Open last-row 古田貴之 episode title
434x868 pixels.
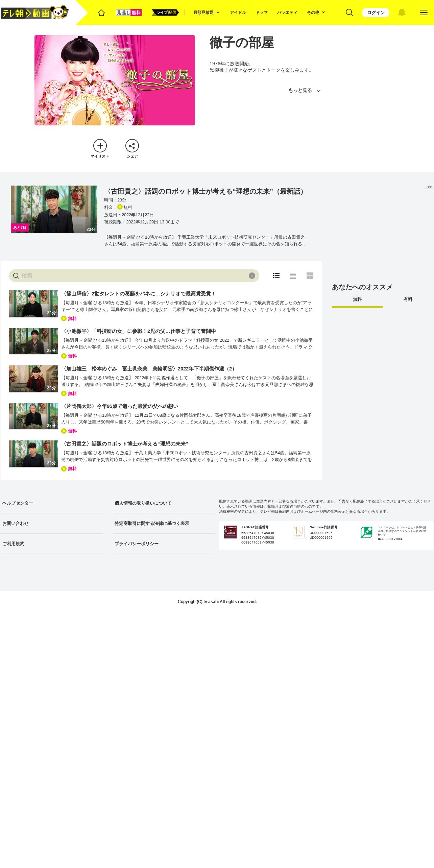pos(125,444)
